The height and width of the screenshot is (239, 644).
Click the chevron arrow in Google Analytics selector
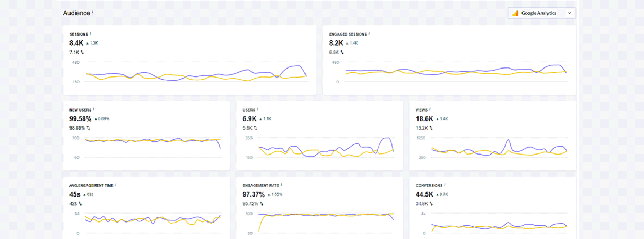click(x=569, y=13)
